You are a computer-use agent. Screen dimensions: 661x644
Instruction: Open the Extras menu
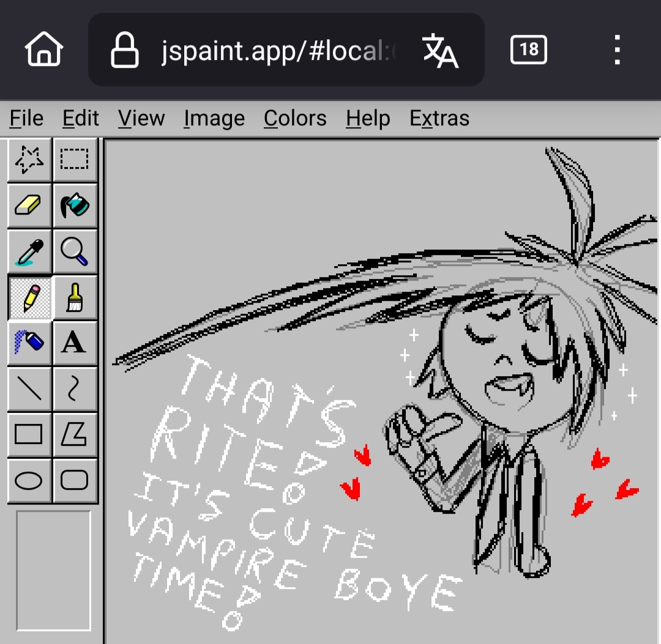pyautogui.click(x=439, y=118)
